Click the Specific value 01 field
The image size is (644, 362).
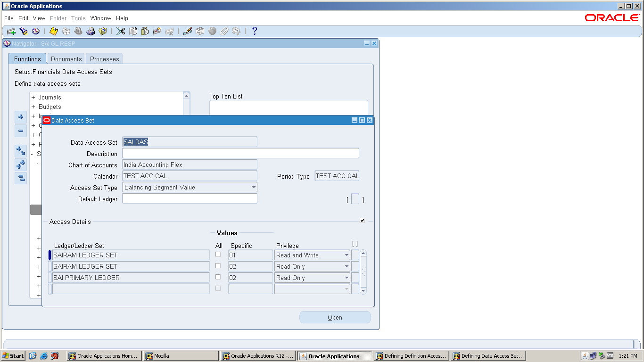coord(251,255)
